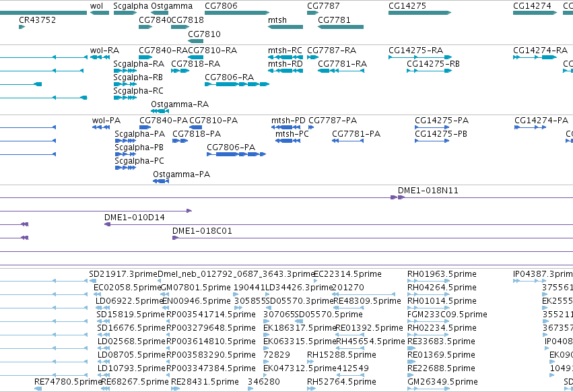This screenshot has width=573, height=392.
Task: Click transcript wol-RA
Action: coord(100,57)
